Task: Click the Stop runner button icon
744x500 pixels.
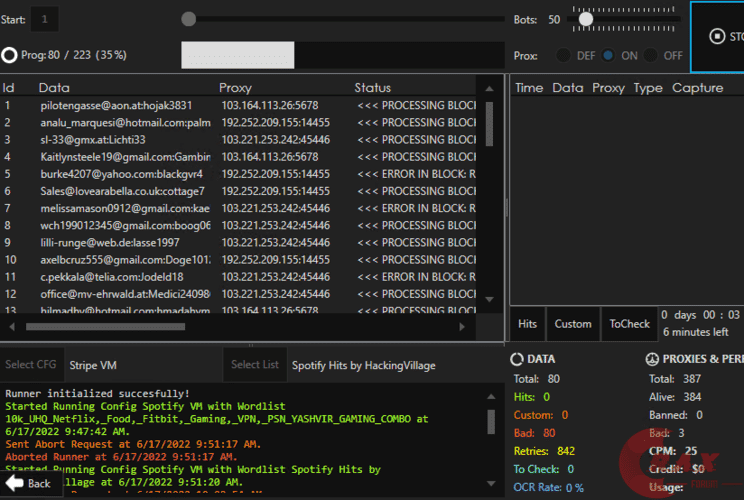Action: 716,37
